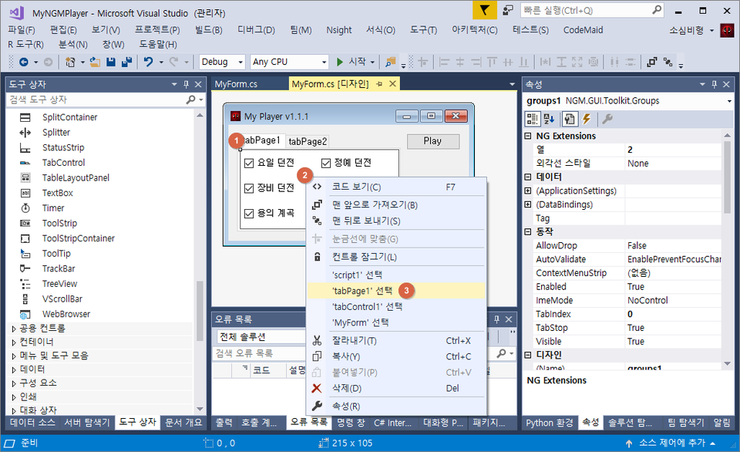This screenshot has height=452, width=740.
Task: Collapse the NG Extensions property category
Action: pyautogui.click(x=528, y=136)
